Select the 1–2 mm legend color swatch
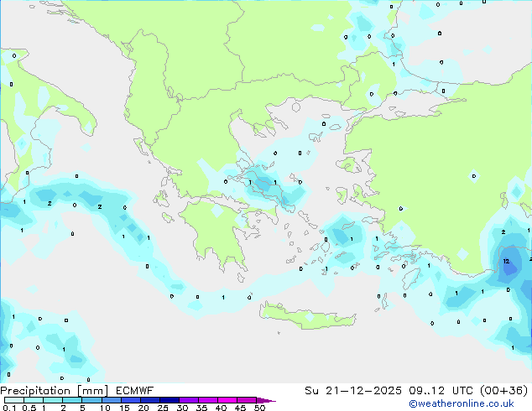532x411 pixels. [53, 400]
